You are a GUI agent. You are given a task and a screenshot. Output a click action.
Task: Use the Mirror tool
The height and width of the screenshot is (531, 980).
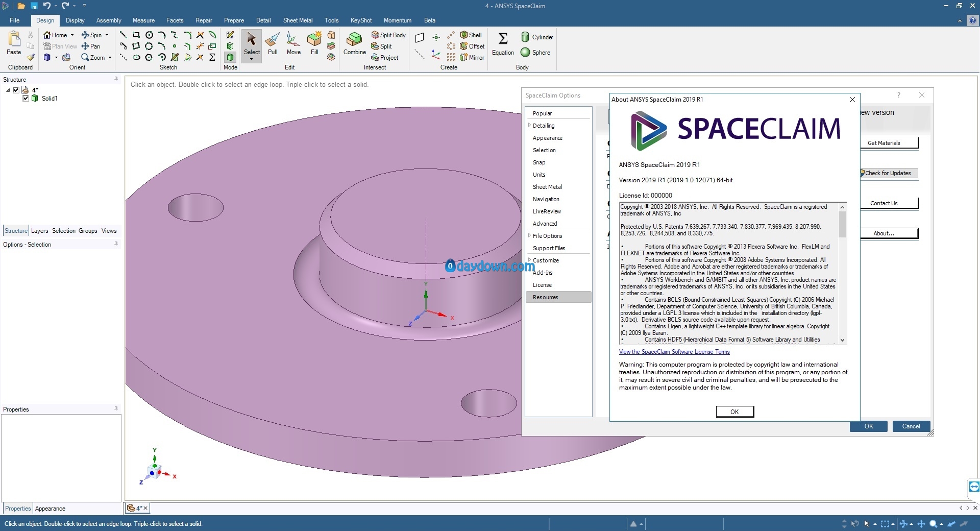(472, 58)
